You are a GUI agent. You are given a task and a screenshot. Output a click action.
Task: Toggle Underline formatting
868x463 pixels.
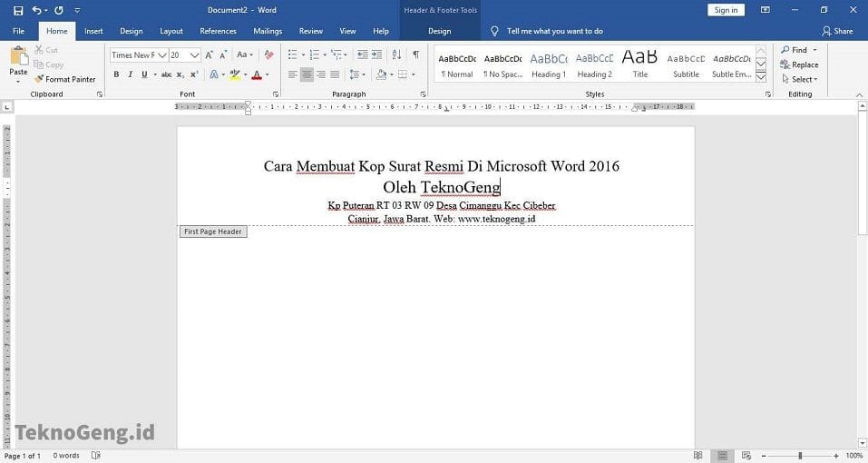pos(144,74)
